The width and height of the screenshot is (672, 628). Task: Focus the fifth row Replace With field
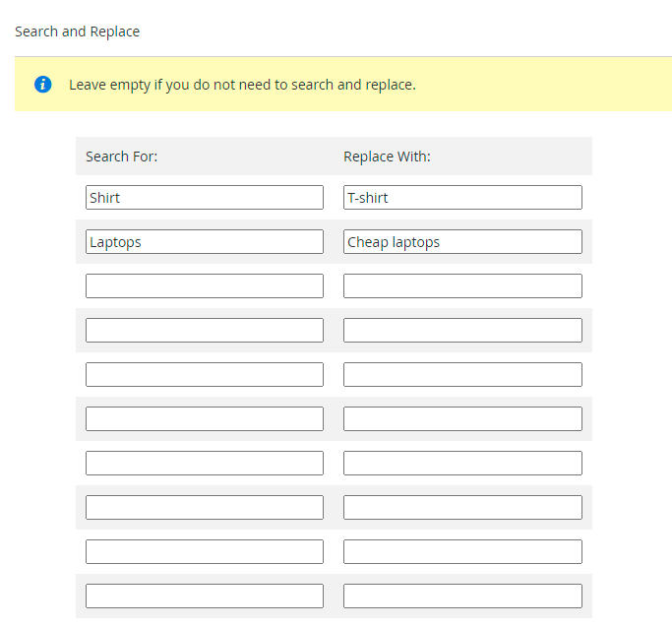coord(462,375)
